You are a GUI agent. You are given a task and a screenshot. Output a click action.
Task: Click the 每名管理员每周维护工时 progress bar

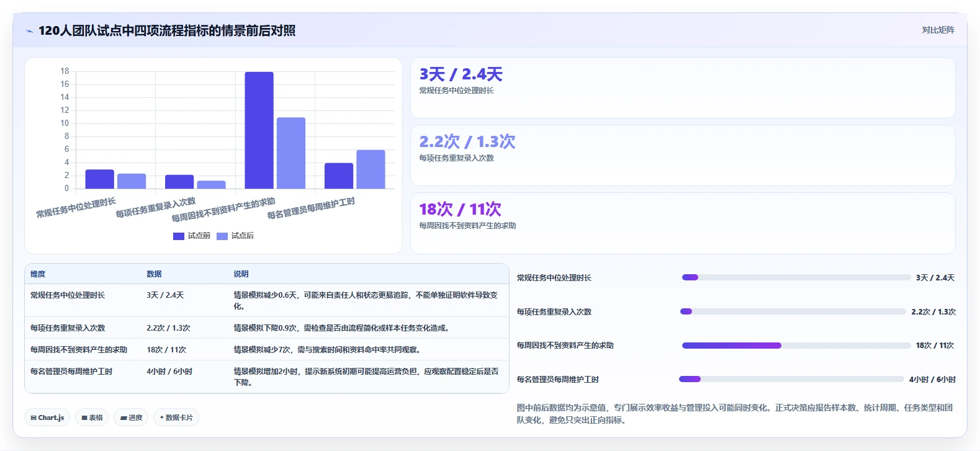pos(791,379)
